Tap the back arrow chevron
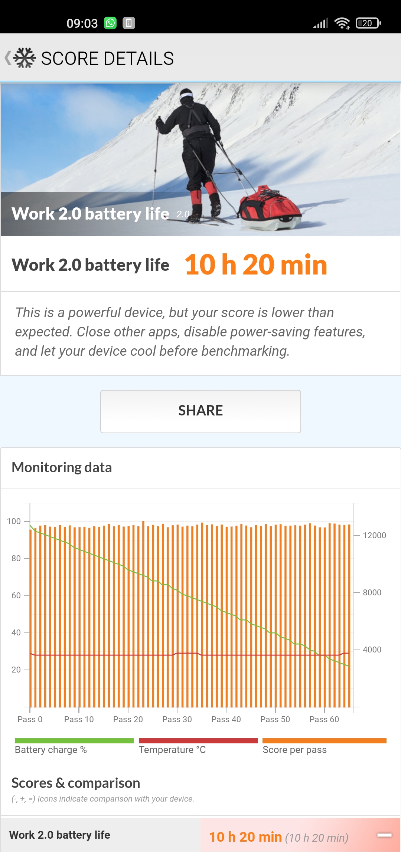401x868 pixels. pyautogui.click(x=7, y=58)
